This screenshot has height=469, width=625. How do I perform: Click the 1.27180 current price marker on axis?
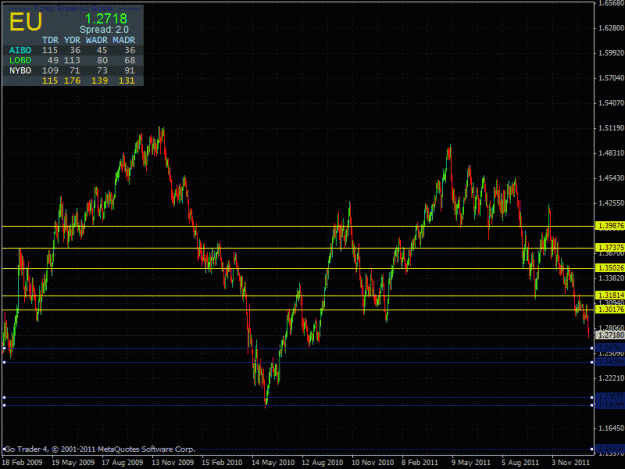tap(610, 335)
